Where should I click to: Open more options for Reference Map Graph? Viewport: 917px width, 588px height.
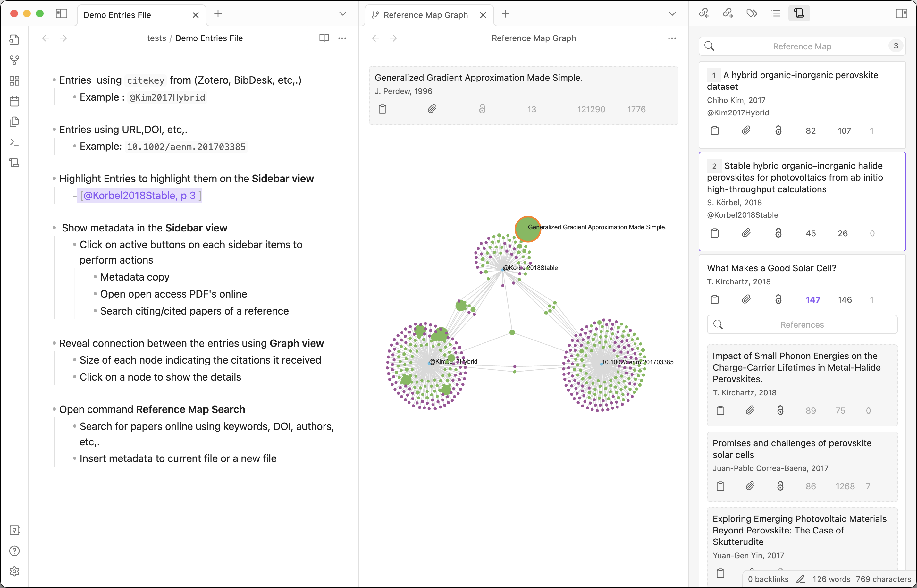click(672, 38)
